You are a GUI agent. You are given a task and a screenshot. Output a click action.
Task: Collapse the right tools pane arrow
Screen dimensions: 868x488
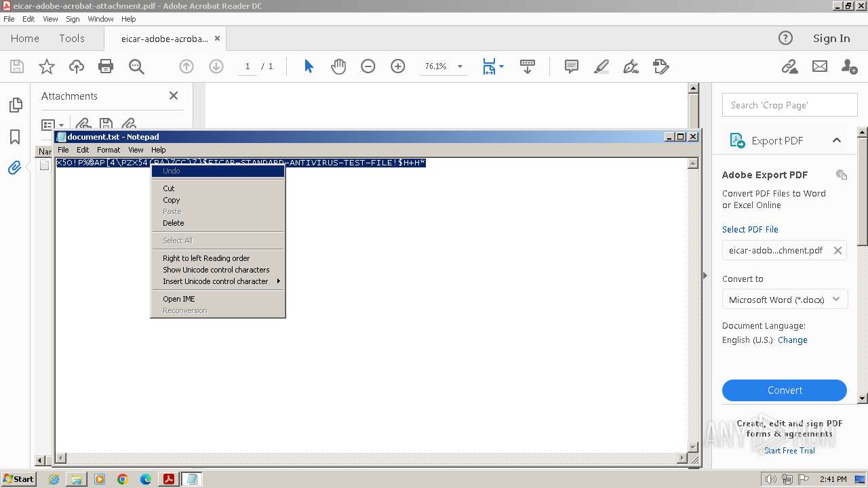(x=705, y=275)
